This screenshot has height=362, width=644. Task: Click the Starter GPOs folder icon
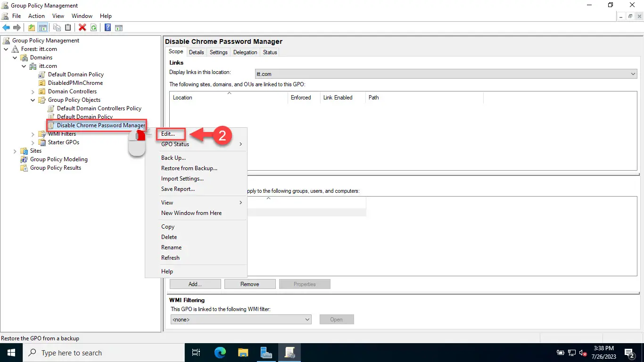pyautogui.click(x=42, y=142)
